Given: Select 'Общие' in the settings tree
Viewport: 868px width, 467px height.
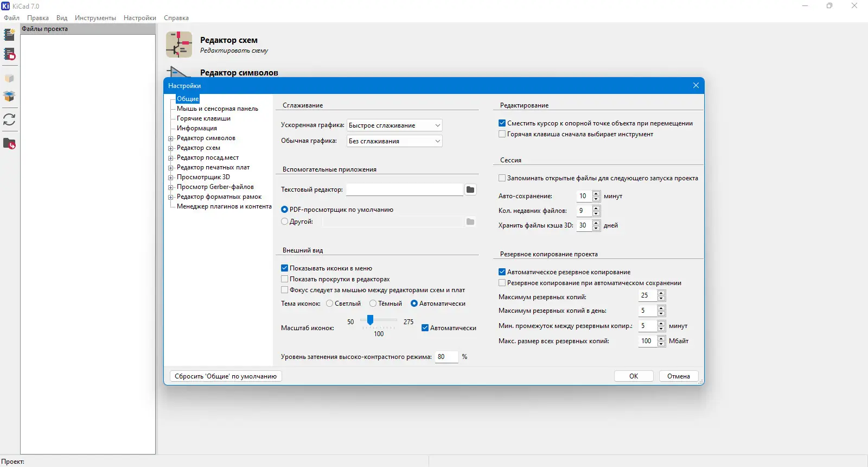Looking at the screenshot, I should click(188, 99).
